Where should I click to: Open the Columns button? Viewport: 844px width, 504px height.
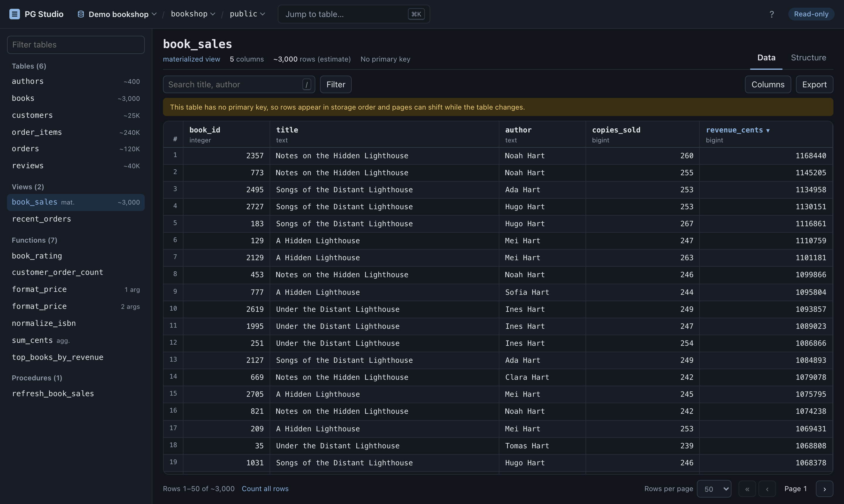pos(768,84)
